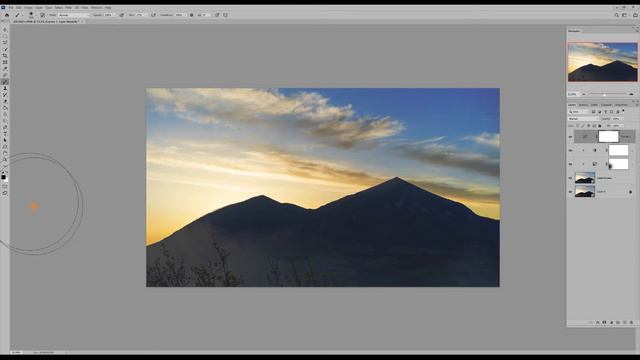
Task: Hide the top Curves adjustment layer
Action: pyautogui.click(x=571, y=137)
